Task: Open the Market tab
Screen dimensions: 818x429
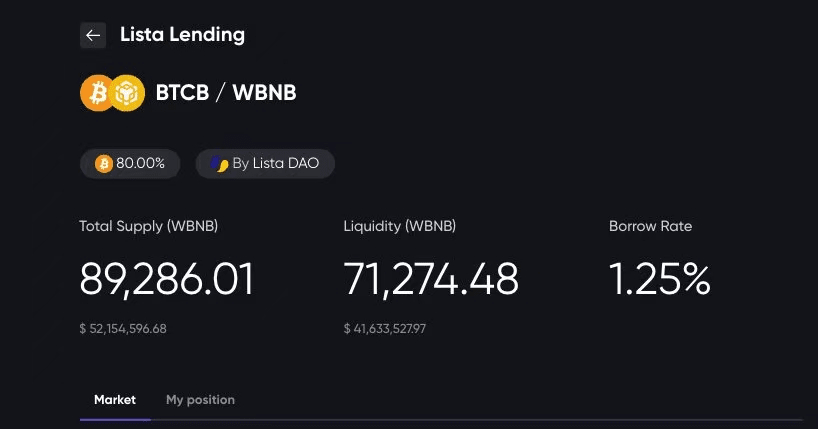Action: coord(115,400)
